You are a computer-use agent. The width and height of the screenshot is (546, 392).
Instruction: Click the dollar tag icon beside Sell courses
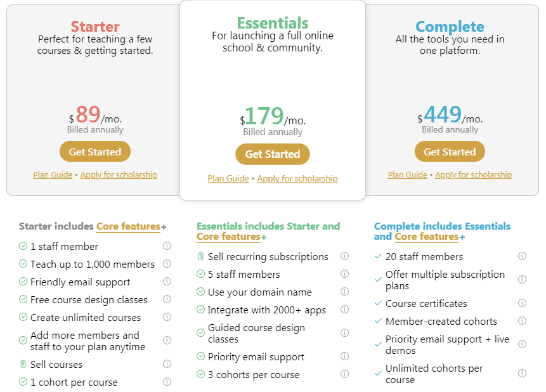(23, 364)
